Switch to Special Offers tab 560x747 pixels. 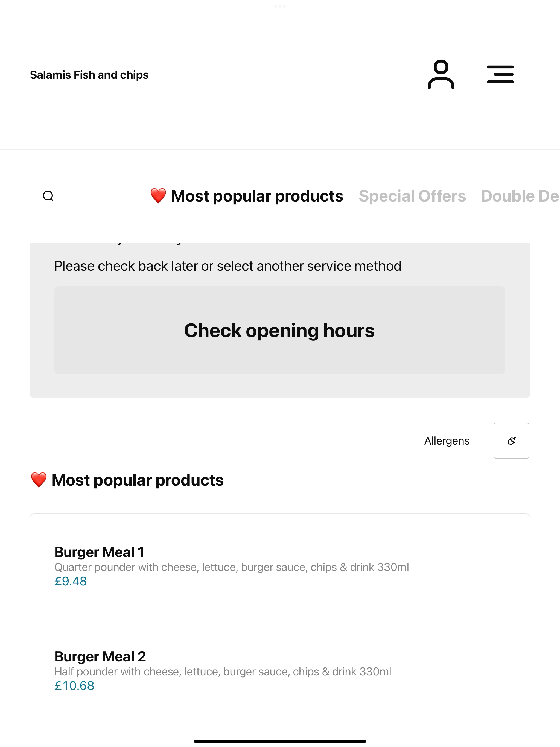point(412,196)
